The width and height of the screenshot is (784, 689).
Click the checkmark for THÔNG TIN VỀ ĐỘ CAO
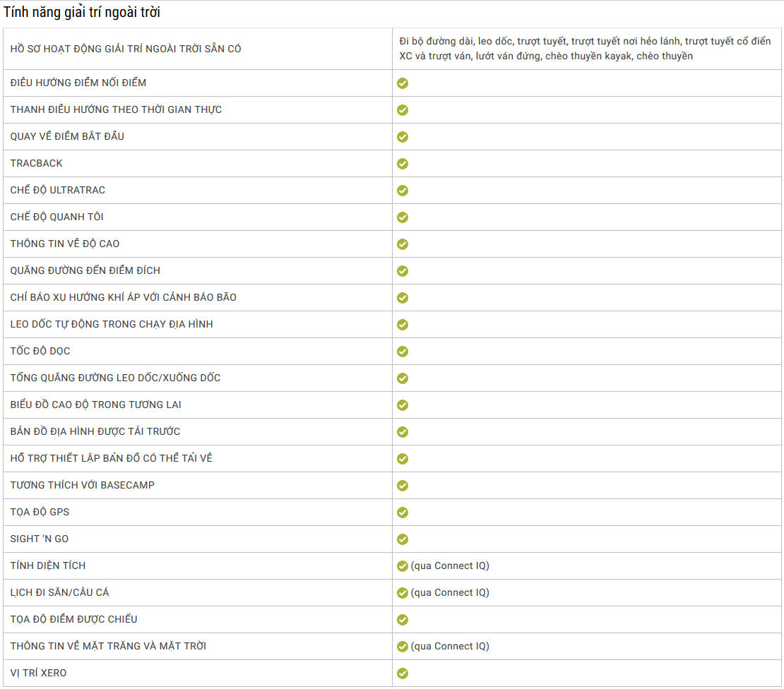tap(403, 244)
